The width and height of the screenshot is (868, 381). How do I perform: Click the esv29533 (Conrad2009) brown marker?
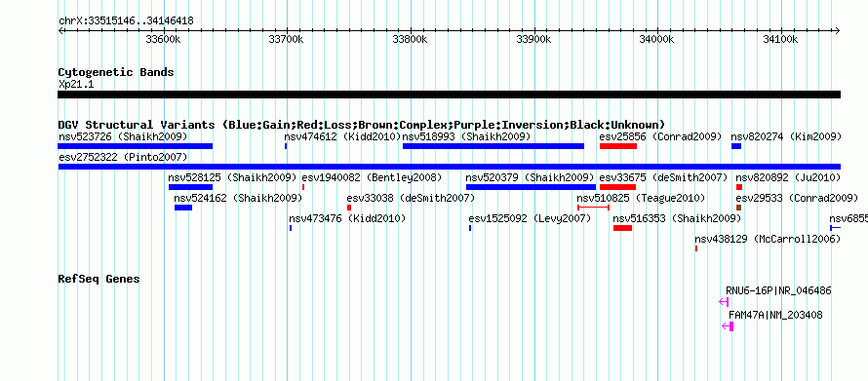(738, 208)
